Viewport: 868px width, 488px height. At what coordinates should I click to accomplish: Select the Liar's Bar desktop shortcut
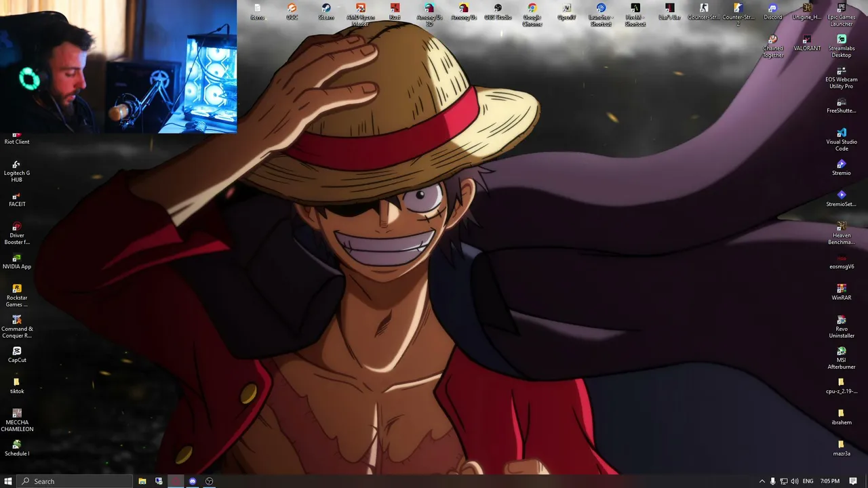point(670,12)
